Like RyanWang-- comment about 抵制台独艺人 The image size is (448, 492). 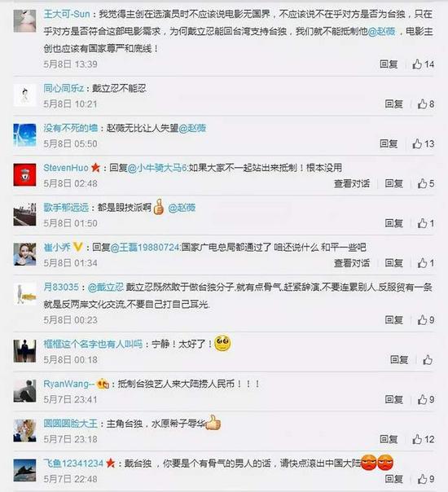pyautogui.click(x=426, y=399)
